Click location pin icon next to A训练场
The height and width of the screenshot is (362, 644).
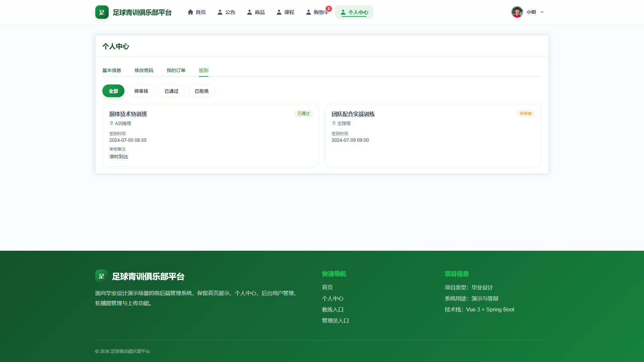111,123
